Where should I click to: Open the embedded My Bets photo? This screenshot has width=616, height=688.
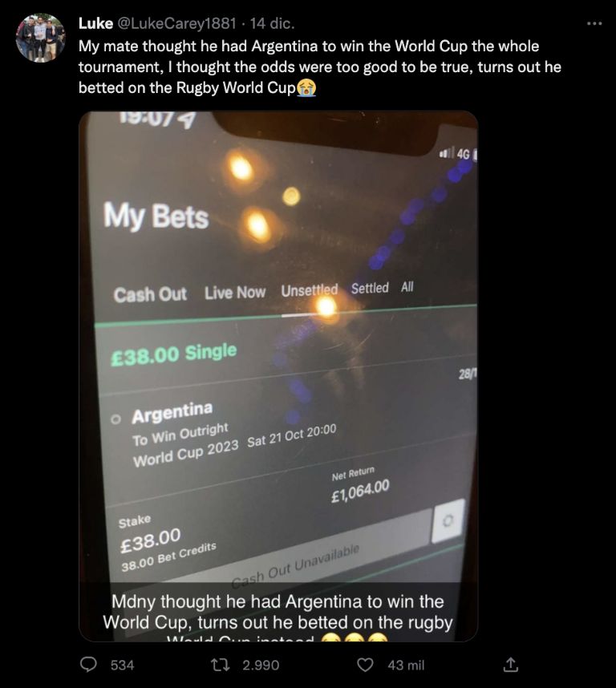pyautogui.click(x=278, y=376)
